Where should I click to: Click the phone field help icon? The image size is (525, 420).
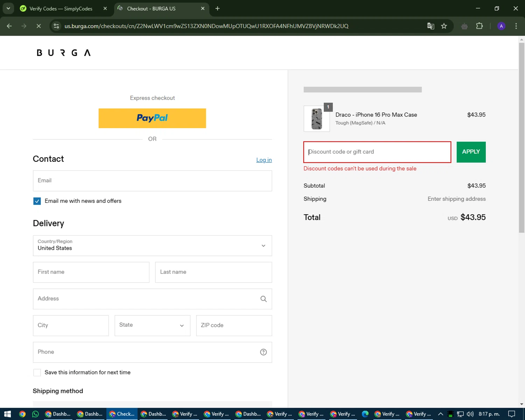(x=263, y=352)
